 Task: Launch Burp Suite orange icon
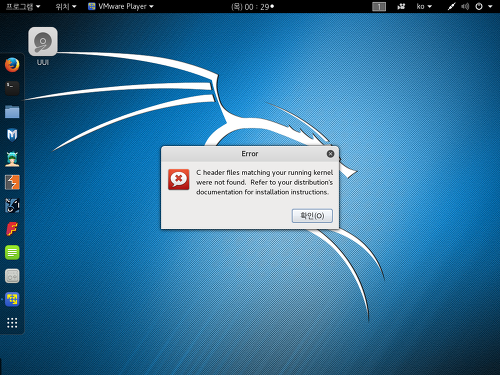click(x=12, y=182)
